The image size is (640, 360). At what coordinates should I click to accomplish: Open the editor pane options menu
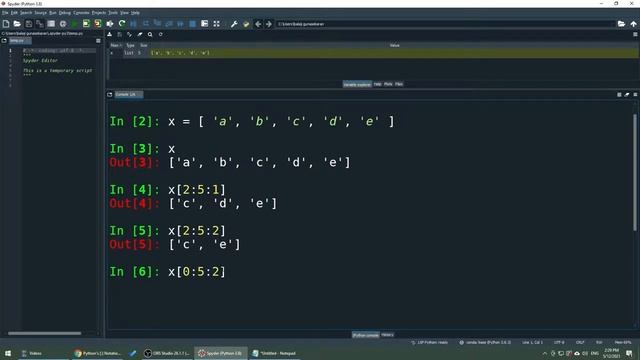98,41
